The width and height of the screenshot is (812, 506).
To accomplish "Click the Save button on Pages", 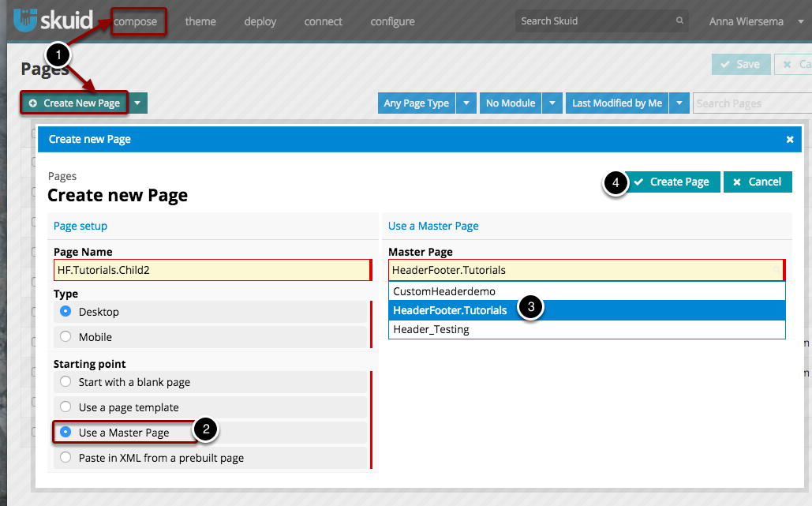I will (x=741, y=64).
